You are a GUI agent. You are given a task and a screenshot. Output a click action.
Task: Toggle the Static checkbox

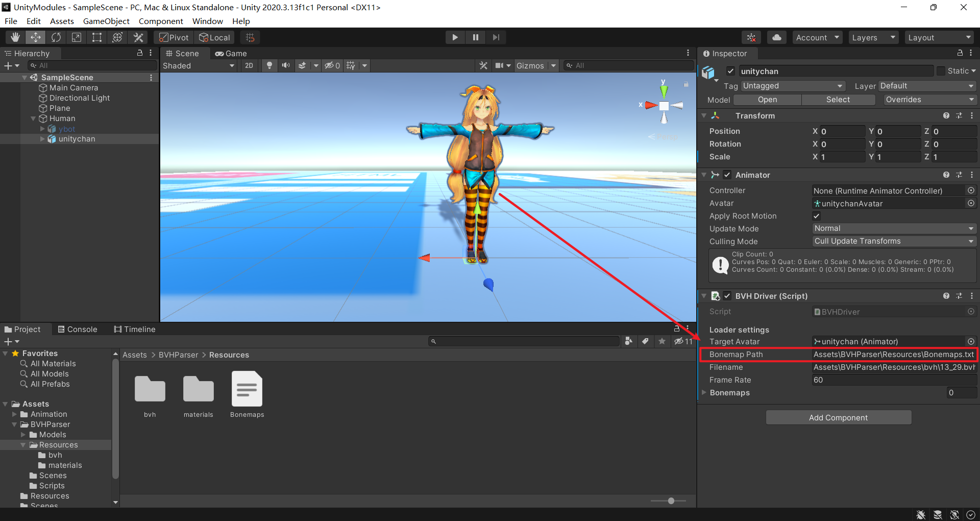[x=941, y=71]
